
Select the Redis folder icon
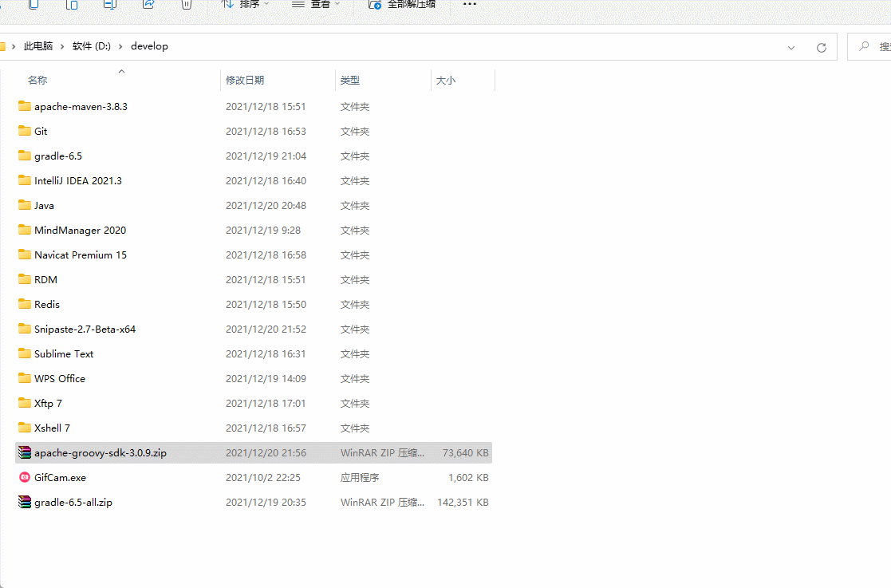(25, 304)
